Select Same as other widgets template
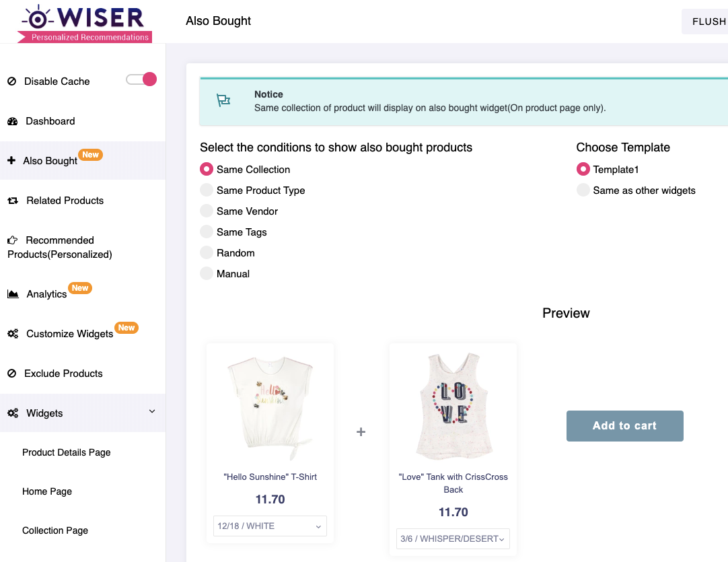This screenshot has height=562, width=728. [x=583, y=190]
